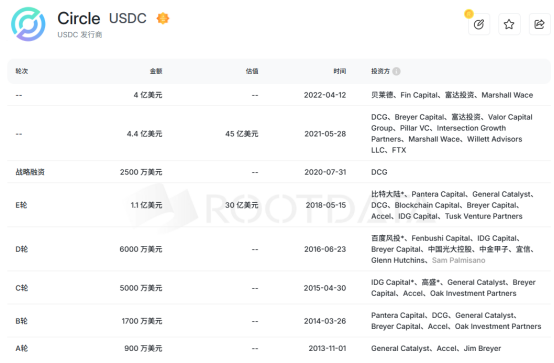Click the date 2013-11-01
The height and width of the screenshot is (363, 554).
coord(328,349)
